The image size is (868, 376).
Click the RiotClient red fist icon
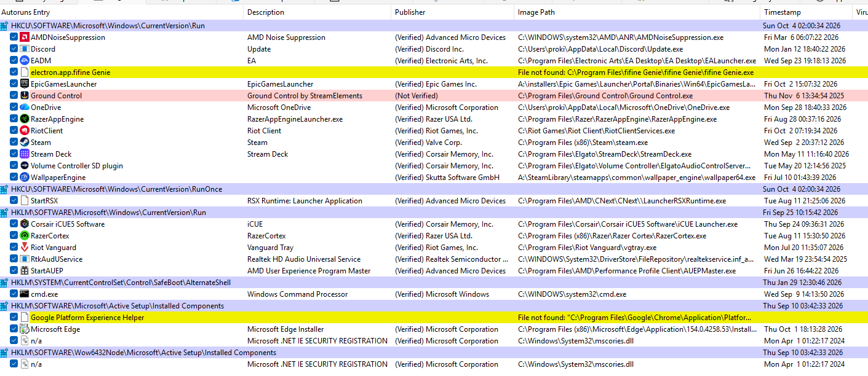(25, 131)
